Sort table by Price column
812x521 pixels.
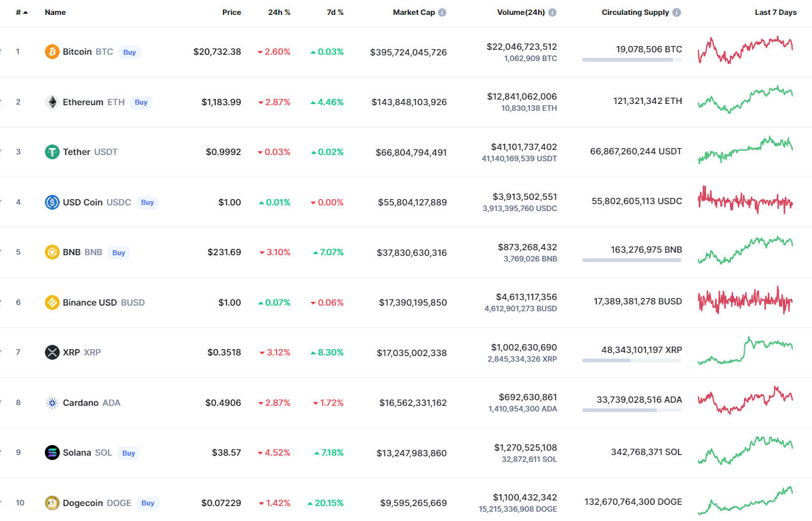click(232, 12)
